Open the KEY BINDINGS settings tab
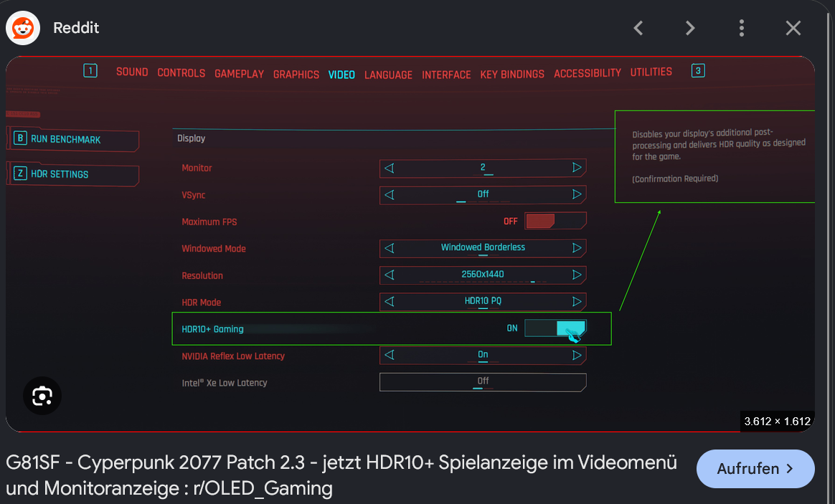This screenshot has height=504, width=835. (x=512, y=75)
